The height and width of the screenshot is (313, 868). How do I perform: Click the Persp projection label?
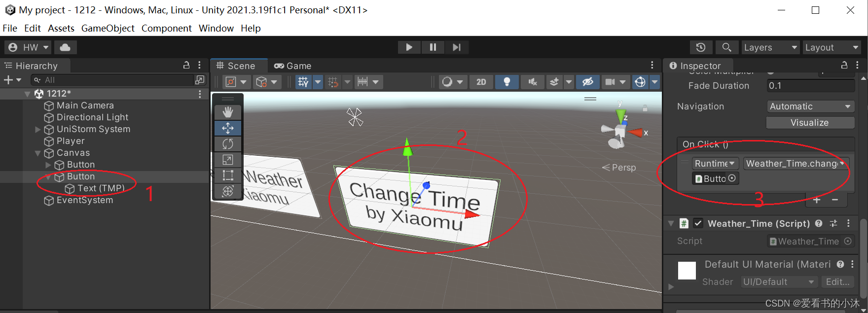(624, 168)
